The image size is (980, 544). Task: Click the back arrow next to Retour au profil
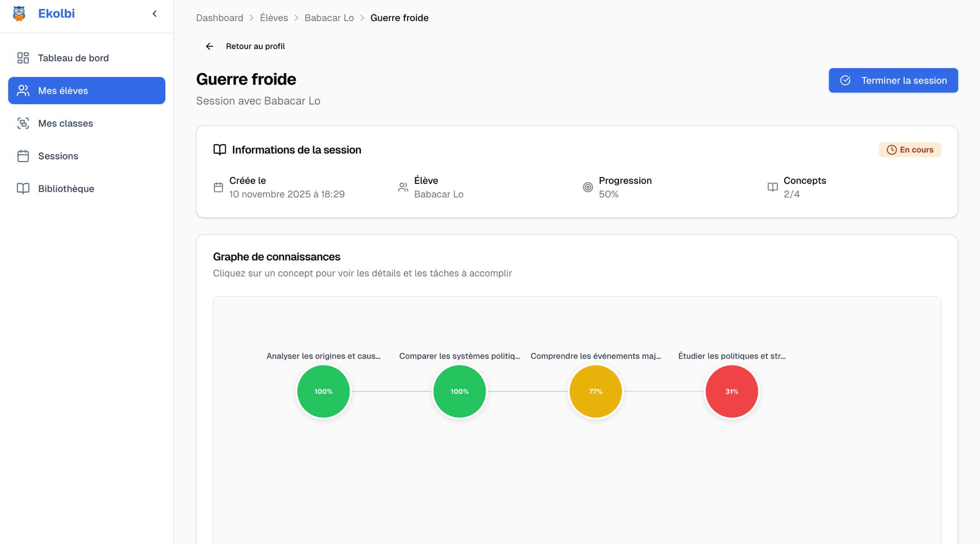[x=209, y=46]
